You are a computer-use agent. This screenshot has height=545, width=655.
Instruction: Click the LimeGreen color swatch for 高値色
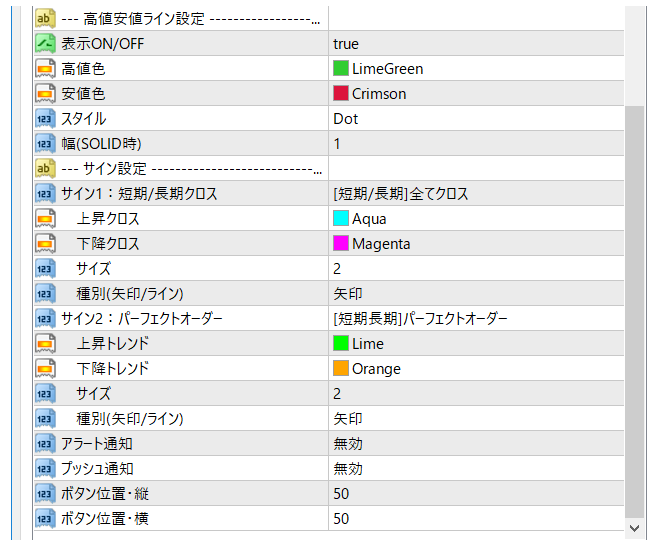coord(341,69)
